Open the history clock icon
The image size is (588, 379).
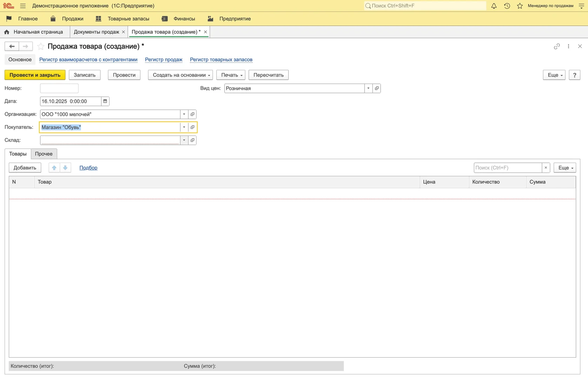507,6
